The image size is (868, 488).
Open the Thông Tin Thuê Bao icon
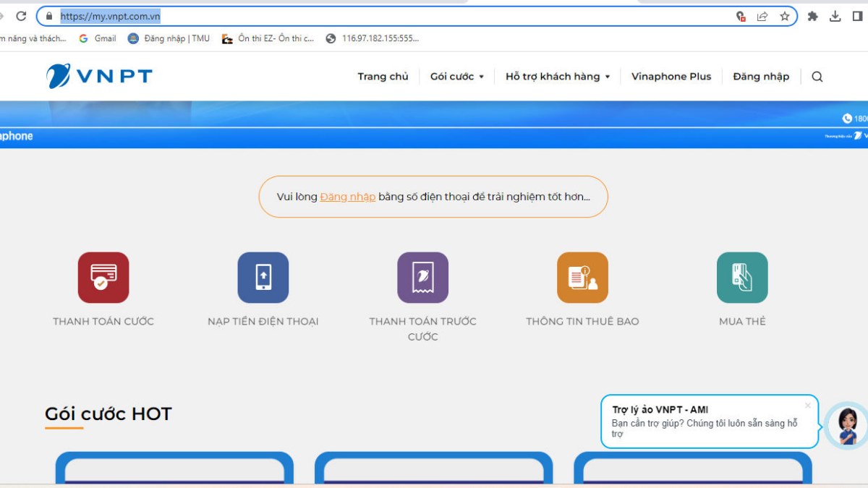[582, 278]
